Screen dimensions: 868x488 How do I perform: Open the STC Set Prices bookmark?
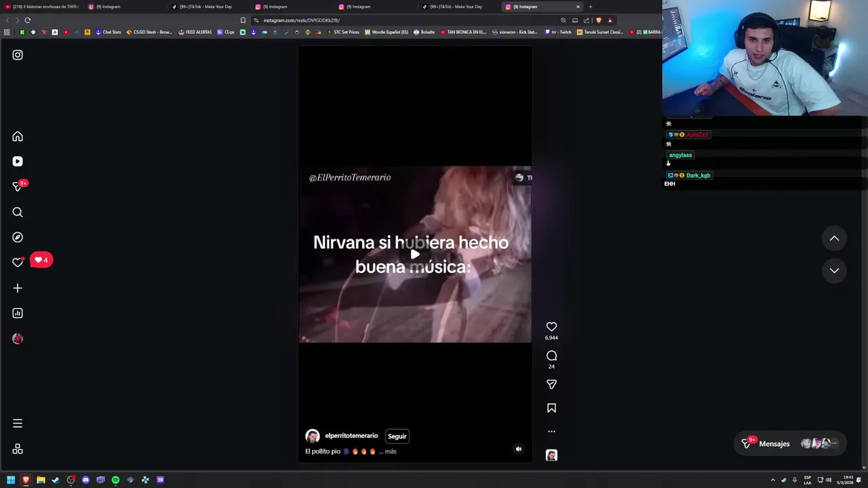343,32
